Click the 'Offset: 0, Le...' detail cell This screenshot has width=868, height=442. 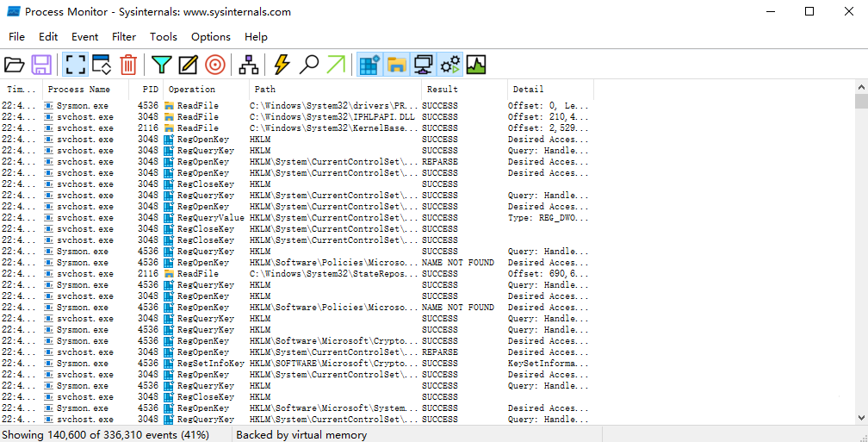(x=549, y=106)
